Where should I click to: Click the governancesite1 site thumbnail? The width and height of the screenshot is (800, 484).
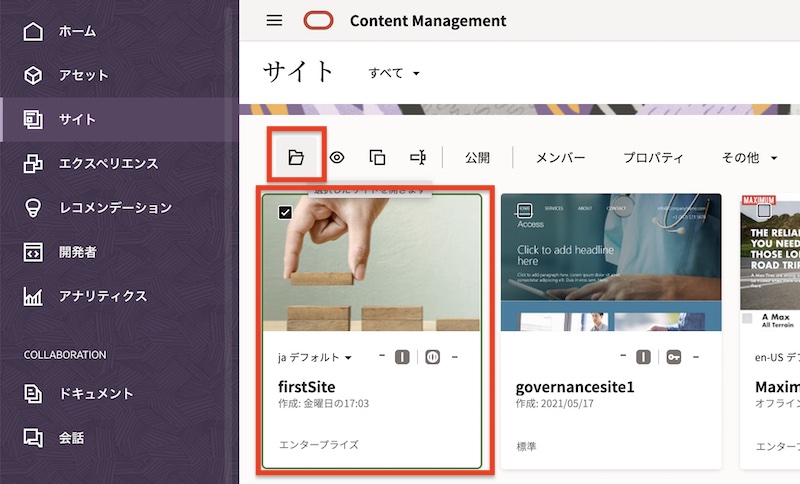click(611, 262)
